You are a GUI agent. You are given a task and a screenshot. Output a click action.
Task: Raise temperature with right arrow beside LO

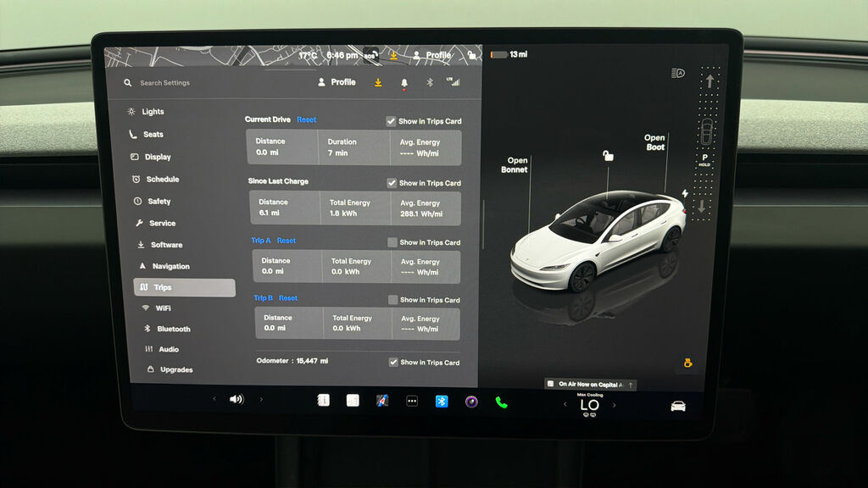point(615,405)
